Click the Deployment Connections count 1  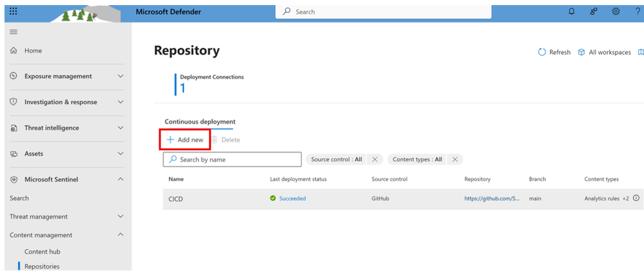coord(182,88)
